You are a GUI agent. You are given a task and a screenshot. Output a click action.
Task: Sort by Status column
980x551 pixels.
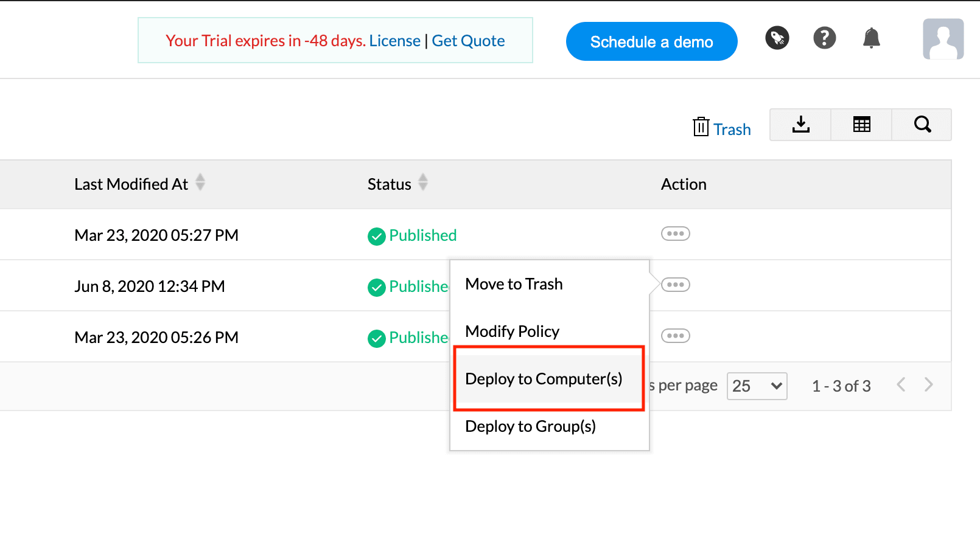(x=423, y=182)
